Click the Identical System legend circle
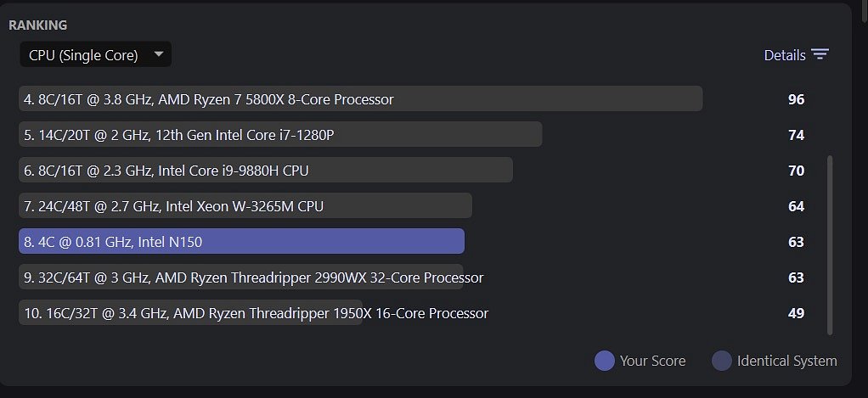Image resolution: width=868 pixels, height=398 pixels. tap(721, 361)
